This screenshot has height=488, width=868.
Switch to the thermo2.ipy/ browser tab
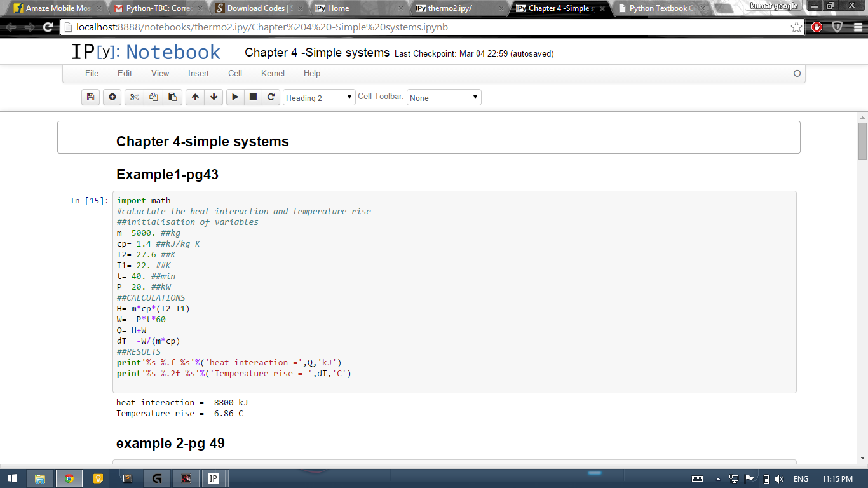(455, 8)
